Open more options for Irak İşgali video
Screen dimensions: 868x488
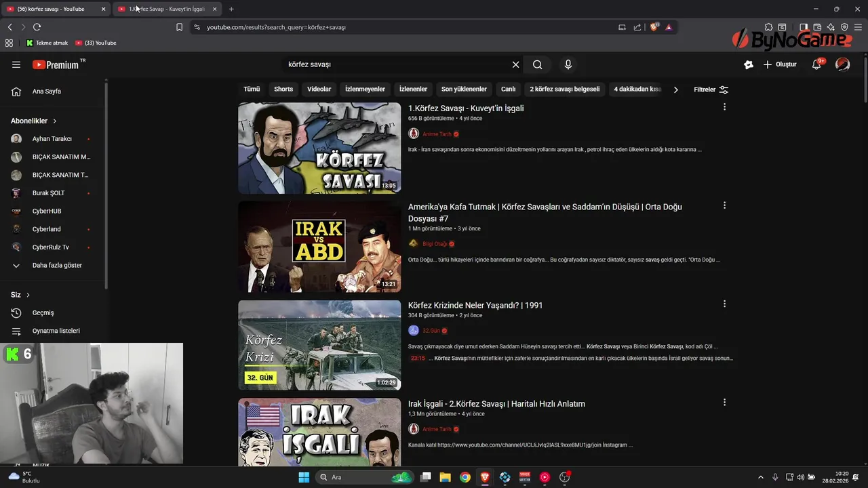pos(724,403)
